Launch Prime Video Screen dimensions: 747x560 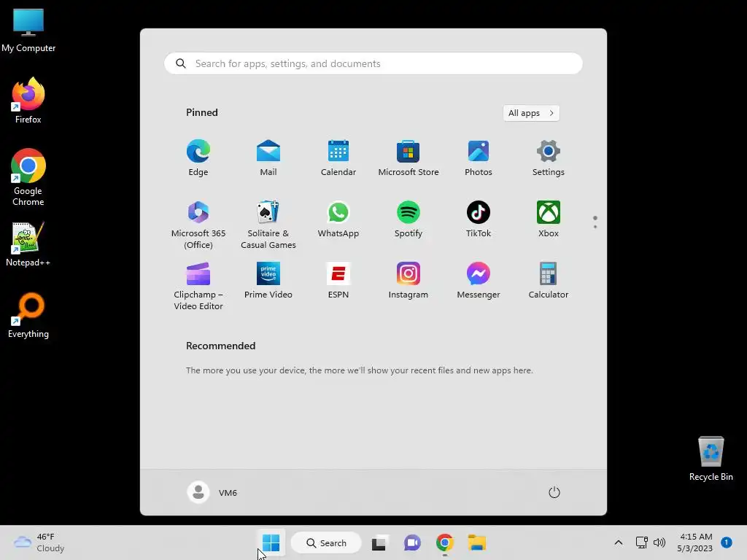pos(268,281)
